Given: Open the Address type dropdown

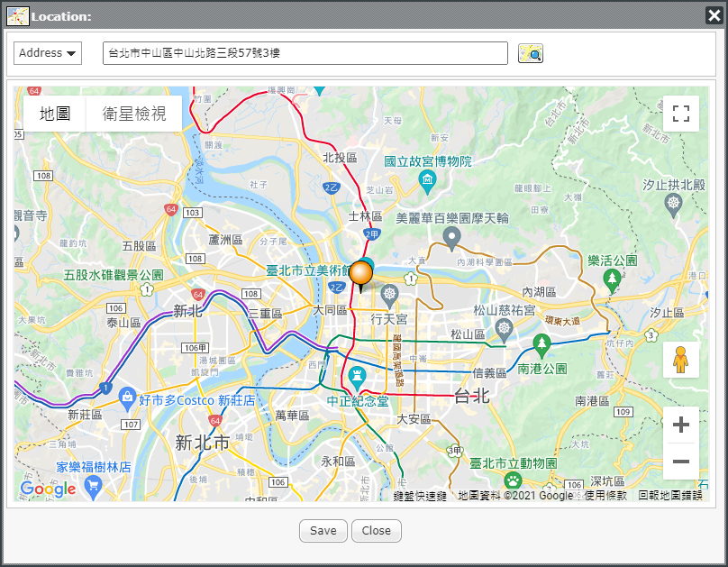Looking at the screenshot, I should coord(48,53).
